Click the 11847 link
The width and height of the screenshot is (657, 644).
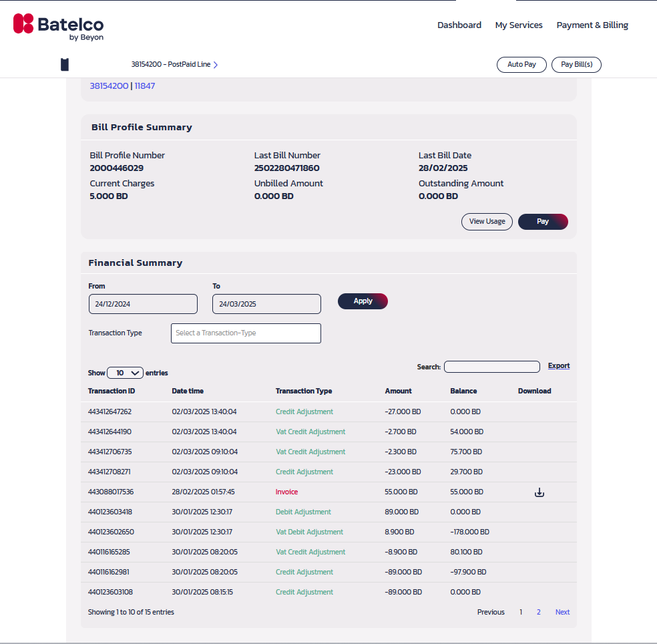pos(145,86)
